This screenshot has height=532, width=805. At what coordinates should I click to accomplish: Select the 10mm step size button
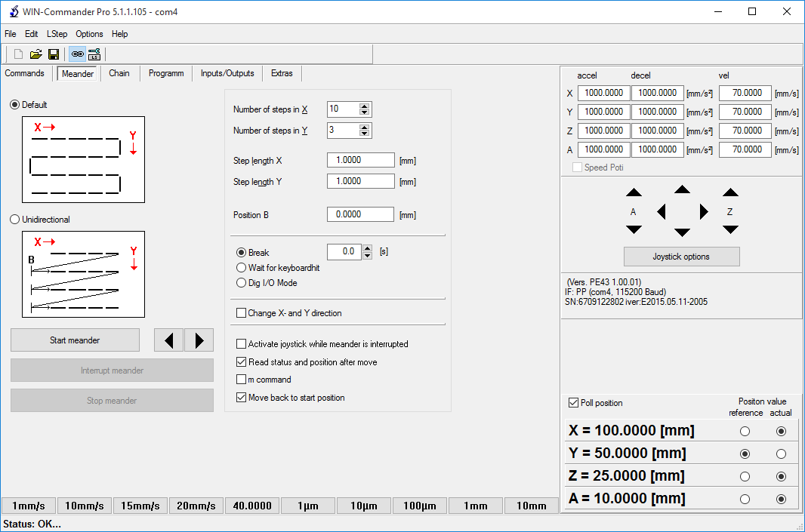[x=532, y=506]
